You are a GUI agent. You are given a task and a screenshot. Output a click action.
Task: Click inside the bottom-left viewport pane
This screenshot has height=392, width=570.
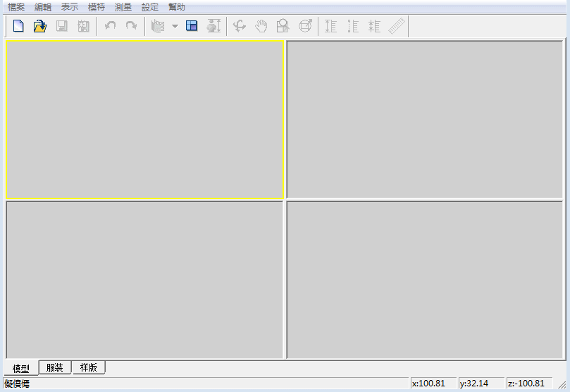point(144,280)
